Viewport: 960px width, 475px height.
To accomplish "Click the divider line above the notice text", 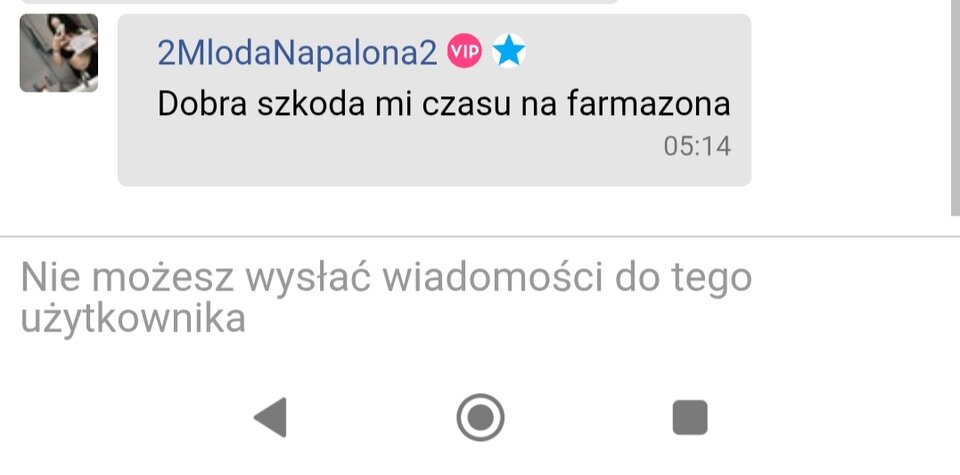I will 480,236.
